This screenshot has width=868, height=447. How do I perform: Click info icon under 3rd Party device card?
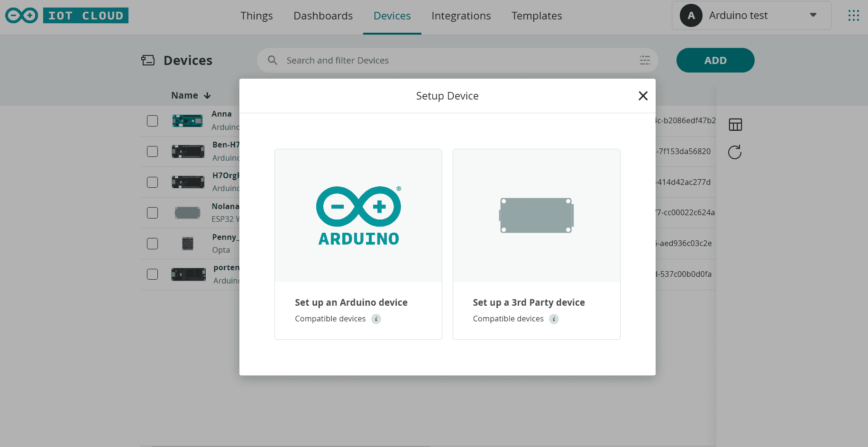[554, 319]
